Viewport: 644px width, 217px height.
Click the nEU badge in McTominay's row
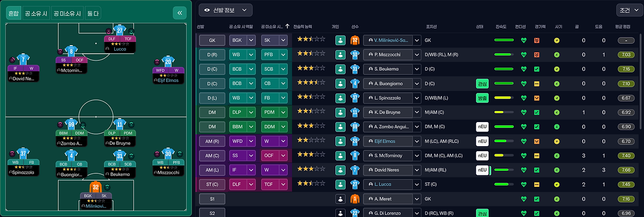pyautogui.click(x=482, y=156)
